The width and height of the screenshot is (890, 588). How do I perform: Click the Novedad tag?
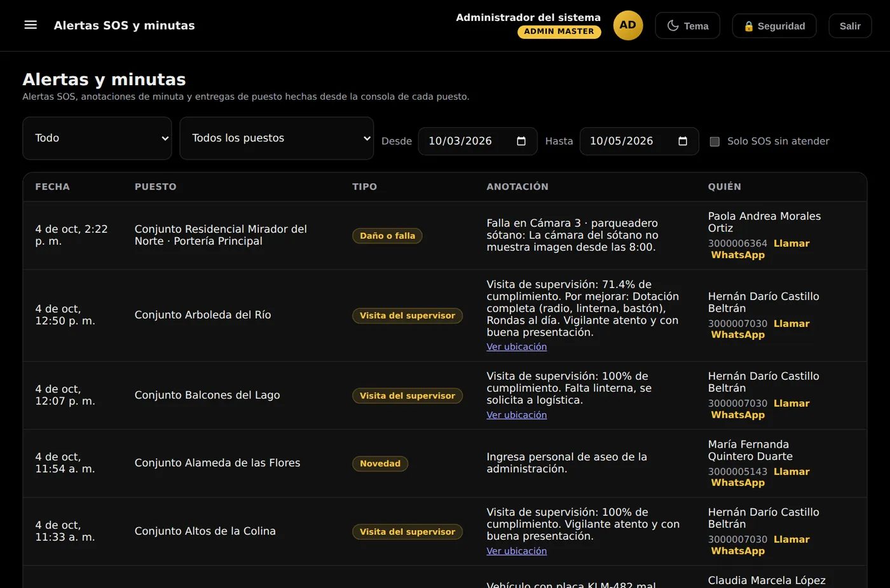click(380, 464)
